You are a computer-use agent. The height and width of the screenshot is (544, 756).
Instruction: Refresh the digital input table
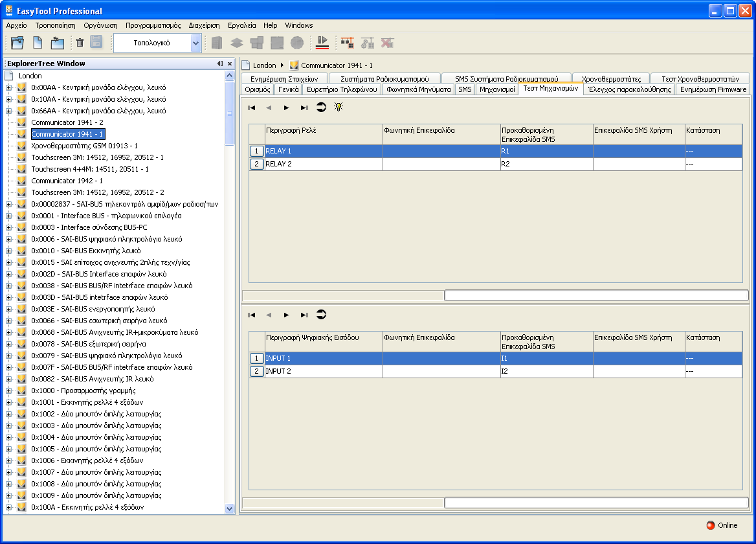coord(321,315)
